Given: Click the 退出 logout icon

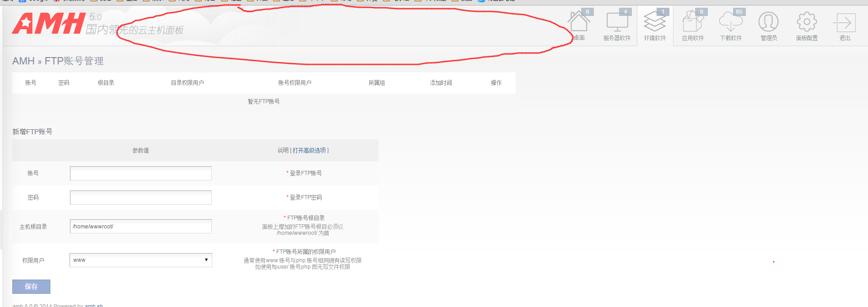Looking at the screenshot, I should 845,23.
